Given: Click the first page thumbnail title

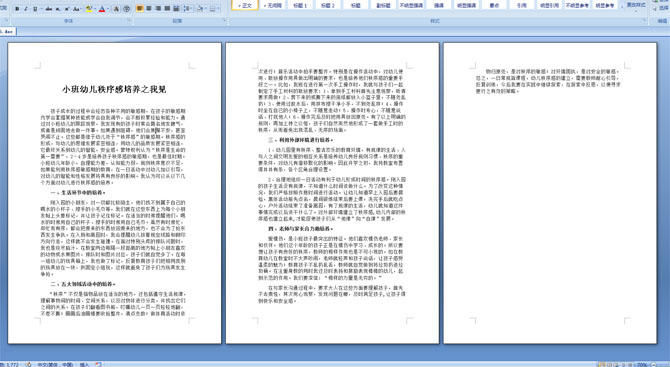Looking at the screenshot, I should point(114,89).
